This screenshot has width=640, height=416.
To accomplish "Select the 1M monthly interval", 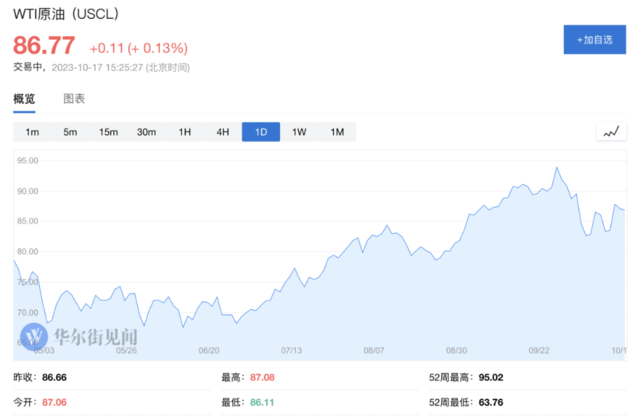I will tap(337, 132).
